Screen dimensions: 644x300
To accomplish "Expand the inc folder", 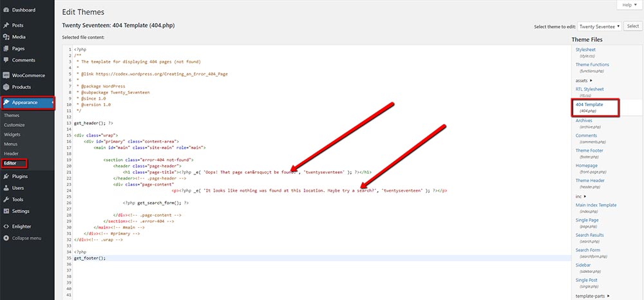I will tap(580, 196).
